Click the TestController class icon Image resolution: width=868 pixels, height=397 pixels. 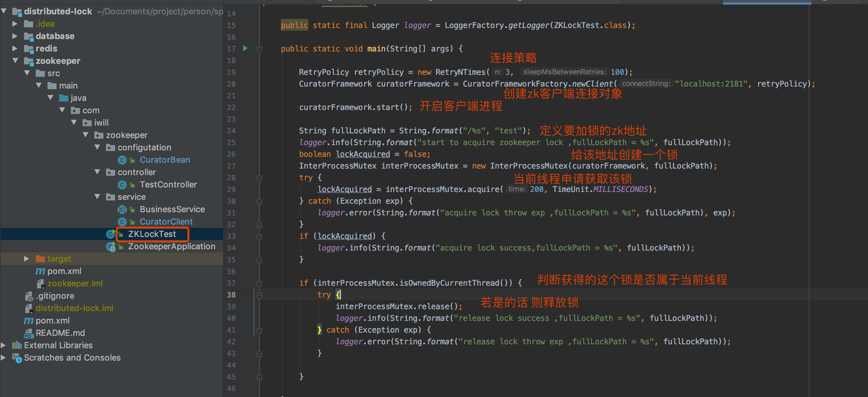pos(122,185)
